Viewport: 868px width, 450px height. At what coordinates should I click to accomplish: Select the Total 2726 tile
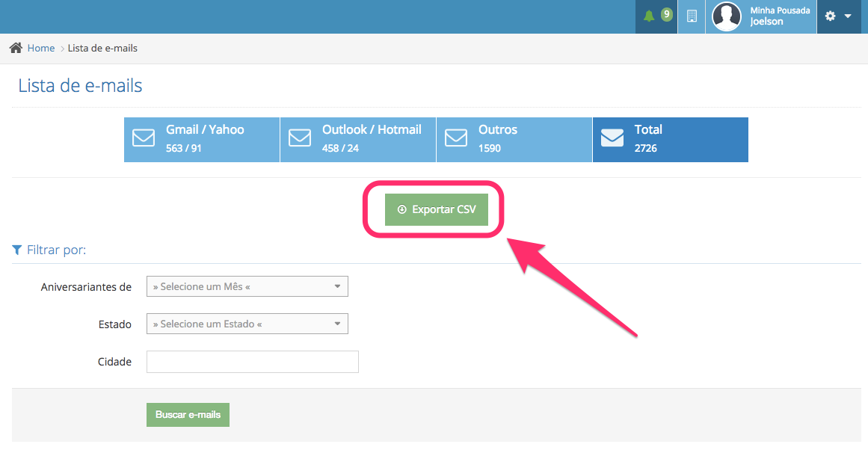click(670, 139)
